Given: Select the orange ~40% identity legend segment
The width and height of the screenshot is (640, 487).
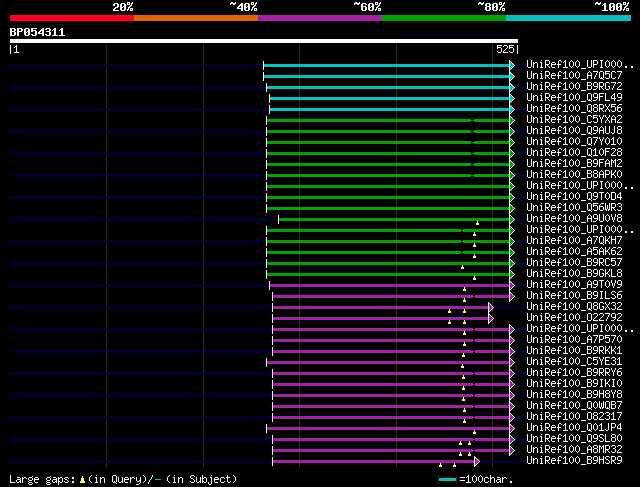Looking at the screenshot, I should [x=196, y=18].
